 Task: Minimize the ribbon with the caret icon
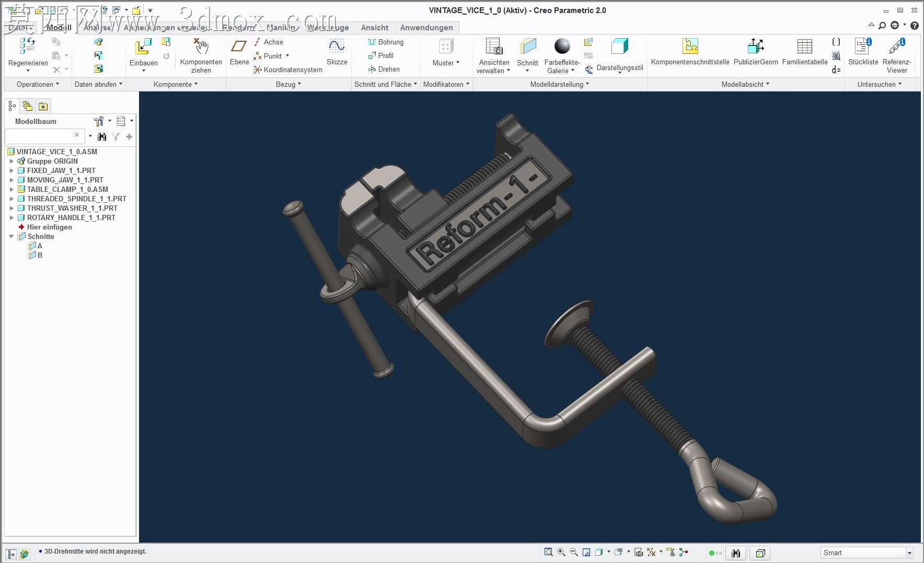pyautogui.click(x=871, y=25)
